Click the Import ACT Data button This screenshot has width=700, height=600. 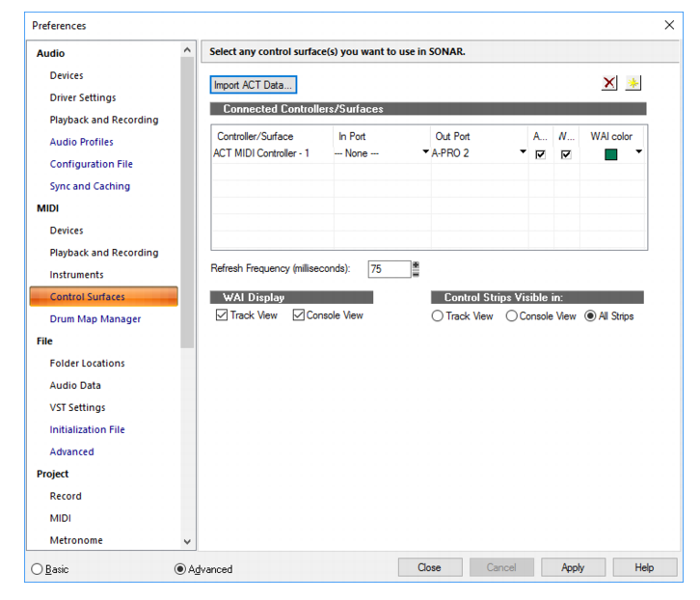tap(254, 85)
